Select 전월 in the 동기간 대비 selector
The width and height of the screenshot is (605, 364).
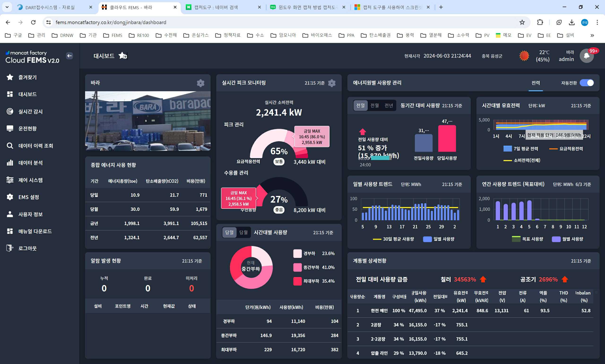tap(375, 105)
